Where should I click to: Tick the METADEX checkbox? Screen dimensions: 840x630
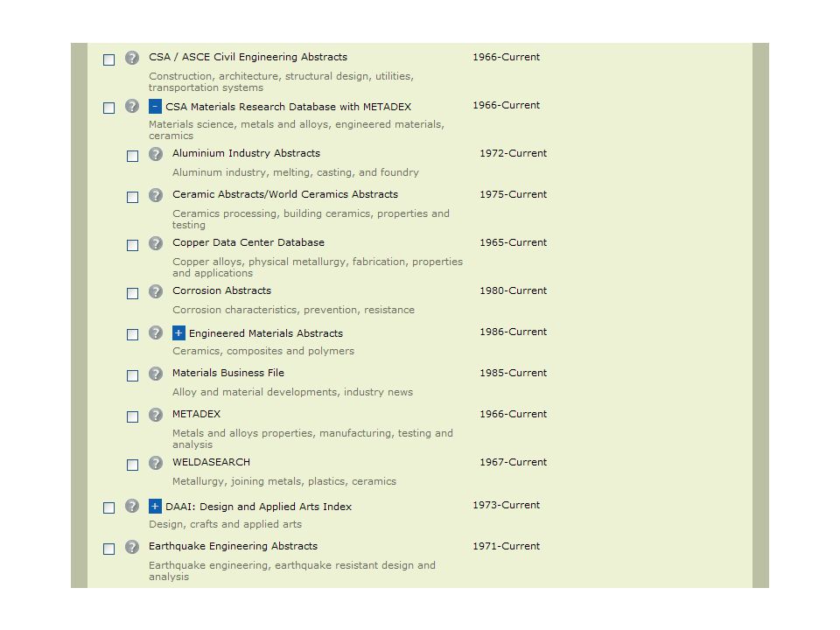click(x=132, y=416)
